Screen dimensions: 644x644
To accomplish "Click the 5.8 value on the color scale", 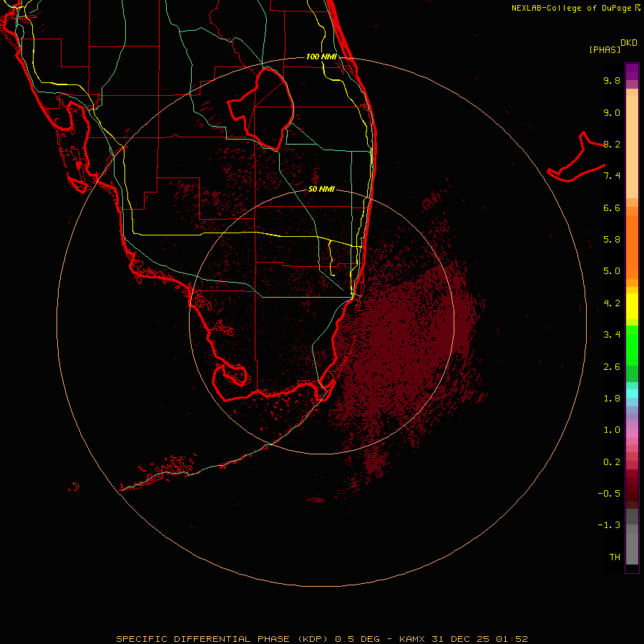I will 612,240.
